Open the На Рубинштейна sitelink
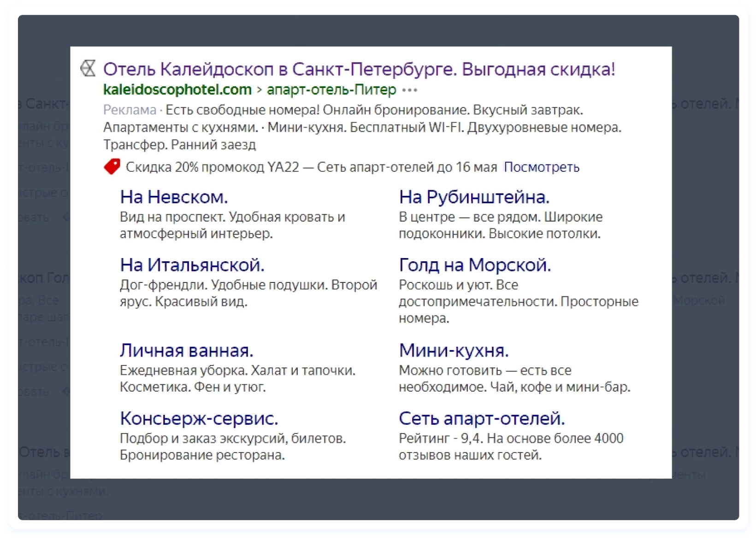The image size is (756, 540). click(474, 197)
